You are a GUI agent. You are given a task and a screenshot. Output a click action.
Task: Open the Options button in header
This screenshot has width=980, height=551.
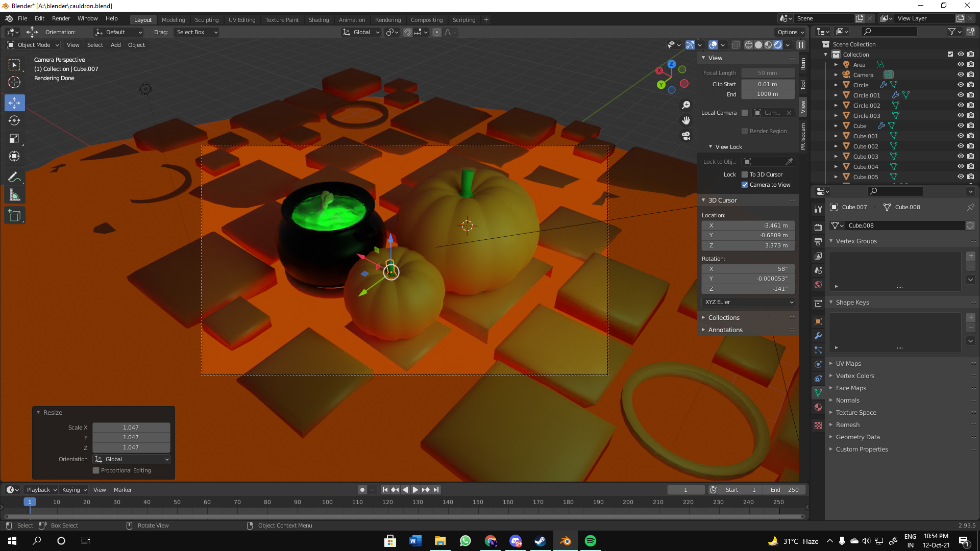791,32
